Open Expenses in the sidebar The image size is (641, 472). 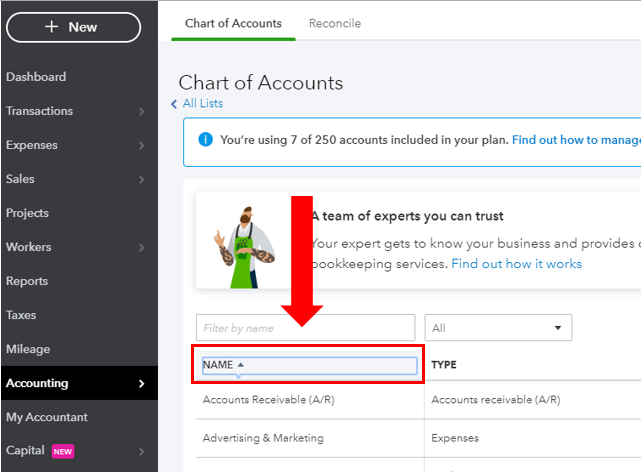[31, 145]
